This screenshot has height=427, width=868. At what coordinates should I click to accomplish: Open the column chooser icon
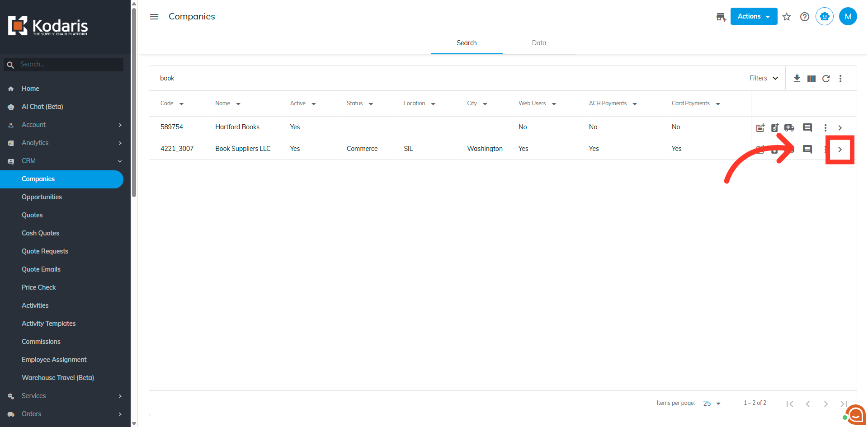coord(811,78)
